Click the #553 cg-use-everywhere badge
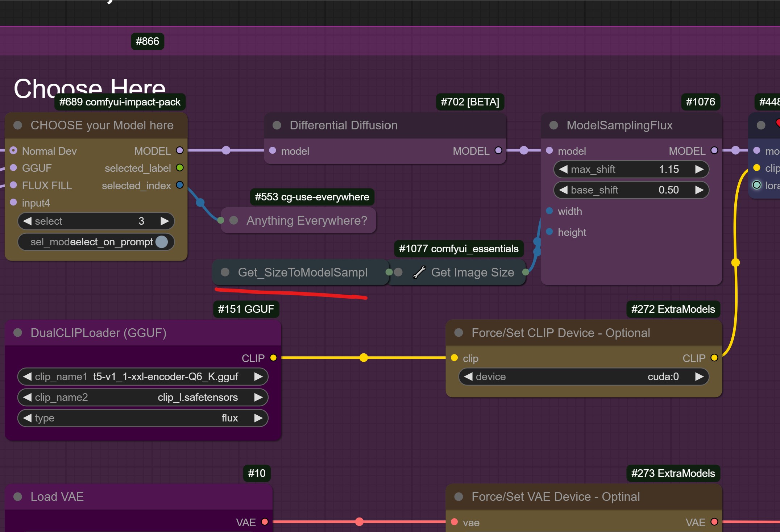780x532 pixels. [x=312, y=197]
